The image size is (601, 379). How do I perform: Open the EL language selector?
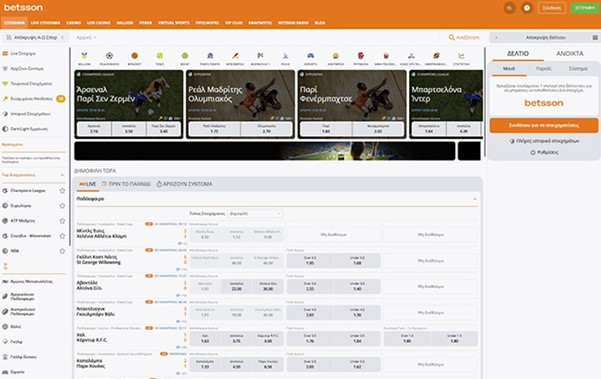[509, 8]
